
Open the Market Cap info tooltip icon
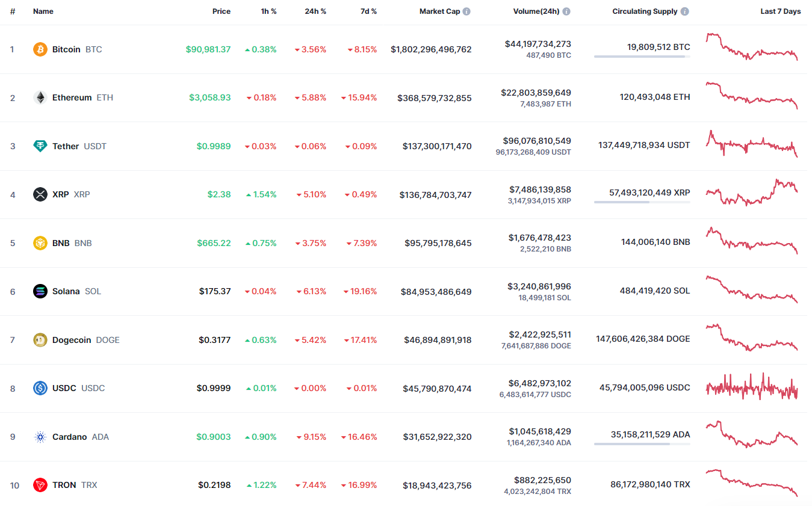[x=466, y=11]
